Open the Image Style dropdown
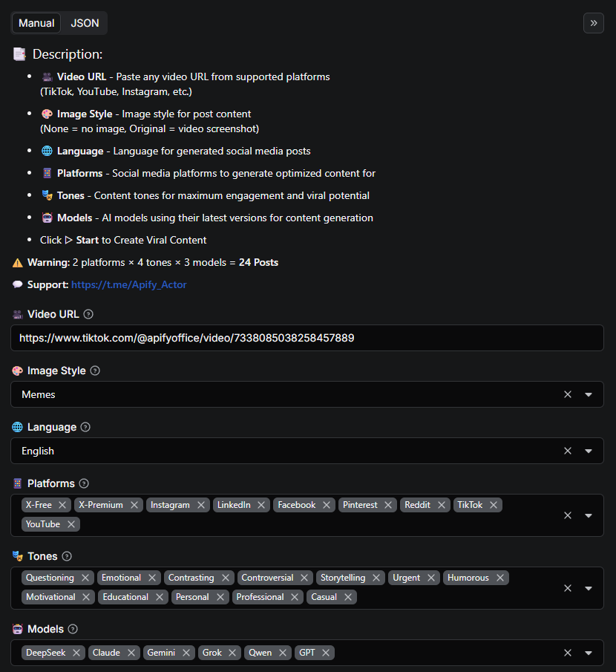The height and width of the screenshot is (672, 616). pyautogui.click(x=589, y=394)
